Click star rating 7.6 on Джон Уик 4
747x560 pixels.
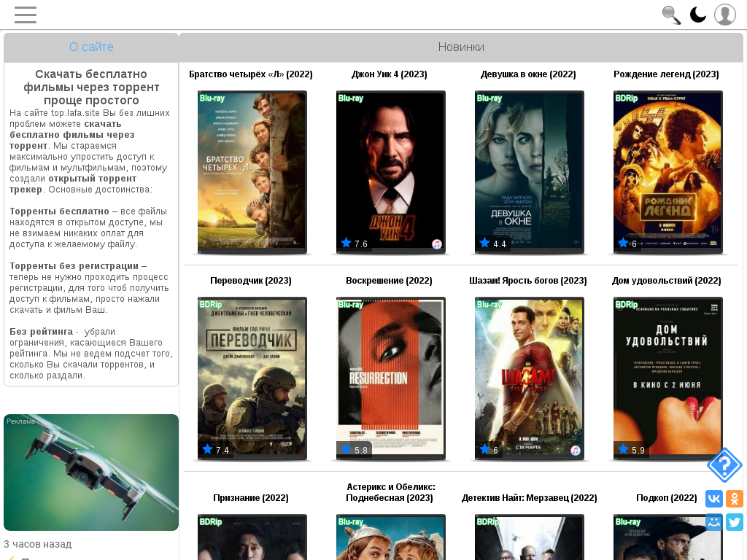coord(354,244)
